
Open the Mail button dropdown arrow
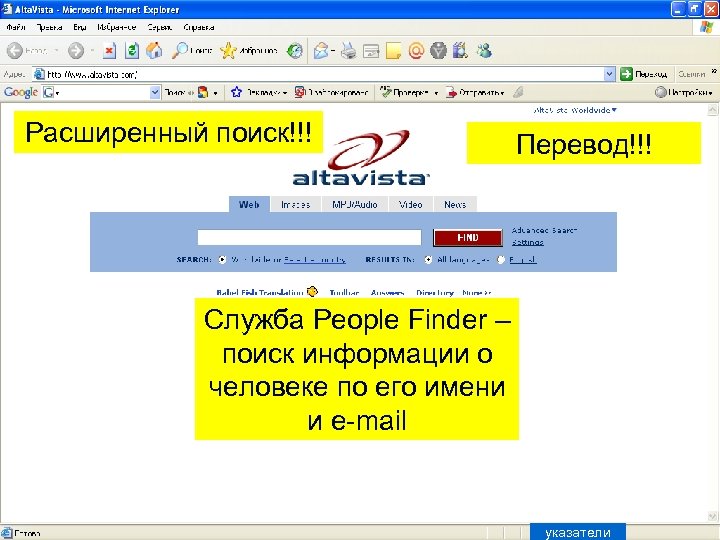pos(333,51)
